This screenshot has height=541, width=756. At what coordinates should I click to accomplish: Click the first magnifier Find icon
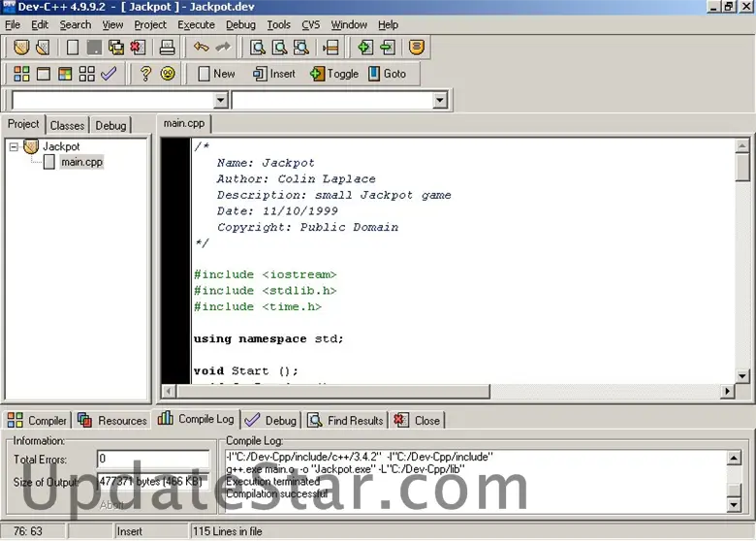pyautogui.click(x=258, y=48)
